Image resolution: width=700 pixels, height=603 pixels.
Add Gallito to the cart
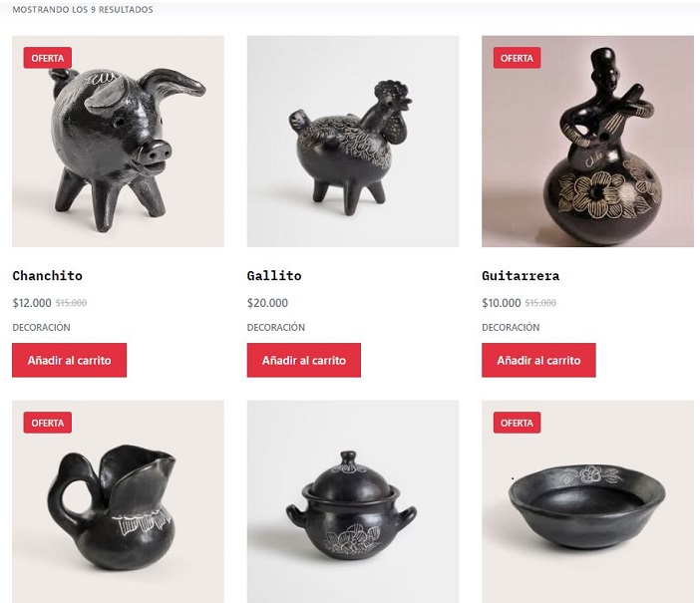point(304,360)
